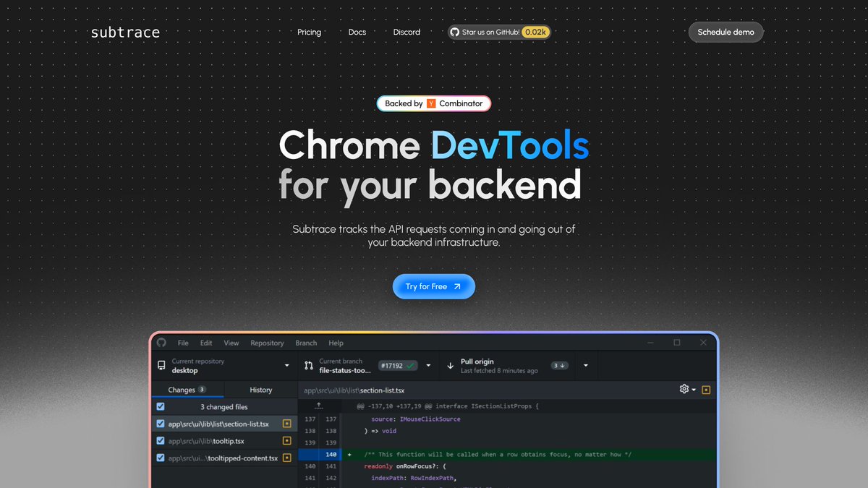The height and width of the screenshot is (488, 868).
Task: Open the Docs link
Action: pos(357,32)
